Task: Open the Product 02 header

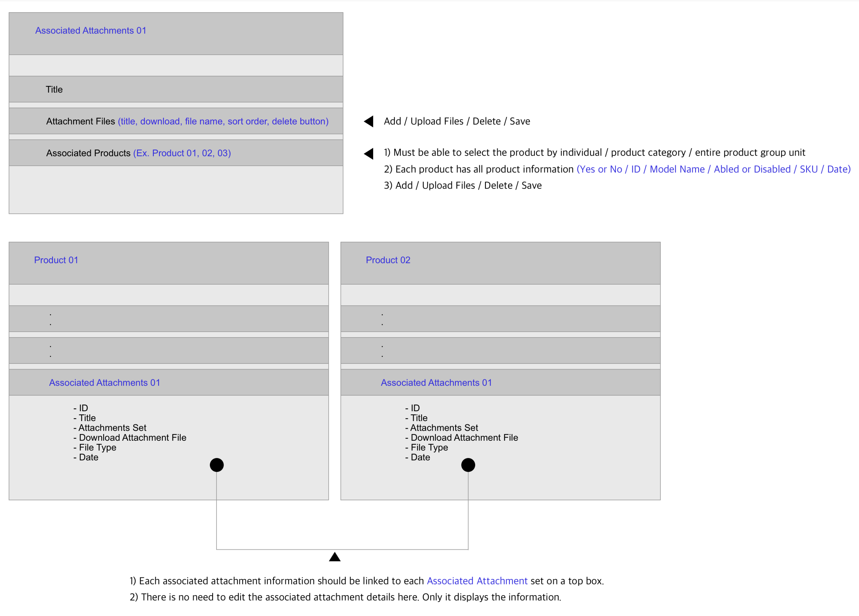Action: point(388,260)
